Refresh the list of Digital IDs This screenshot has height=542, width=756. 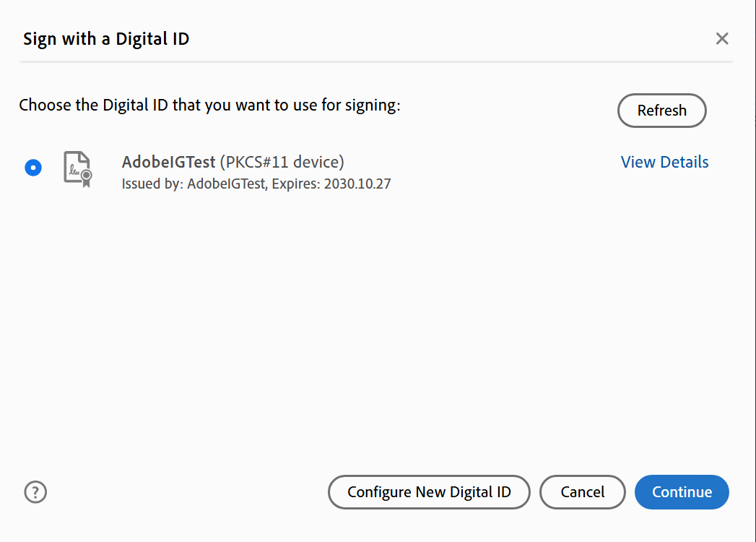tap(662, 111)
